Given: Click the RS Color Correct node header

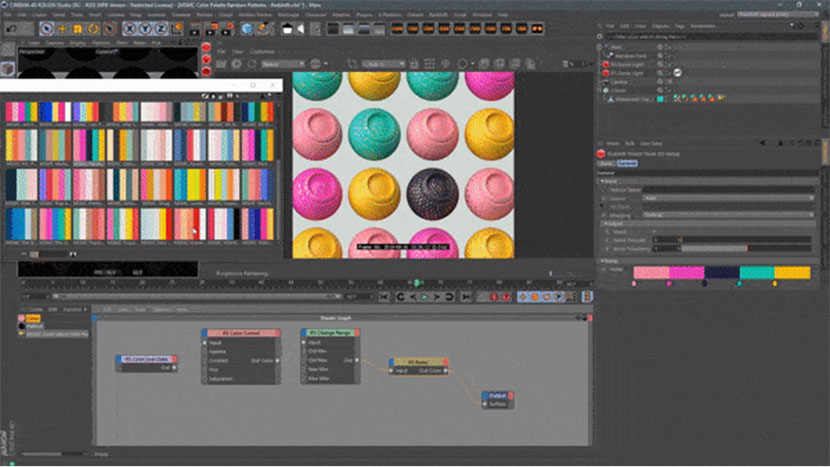Looking at the screenshot, I should click(x=241, y=333).
